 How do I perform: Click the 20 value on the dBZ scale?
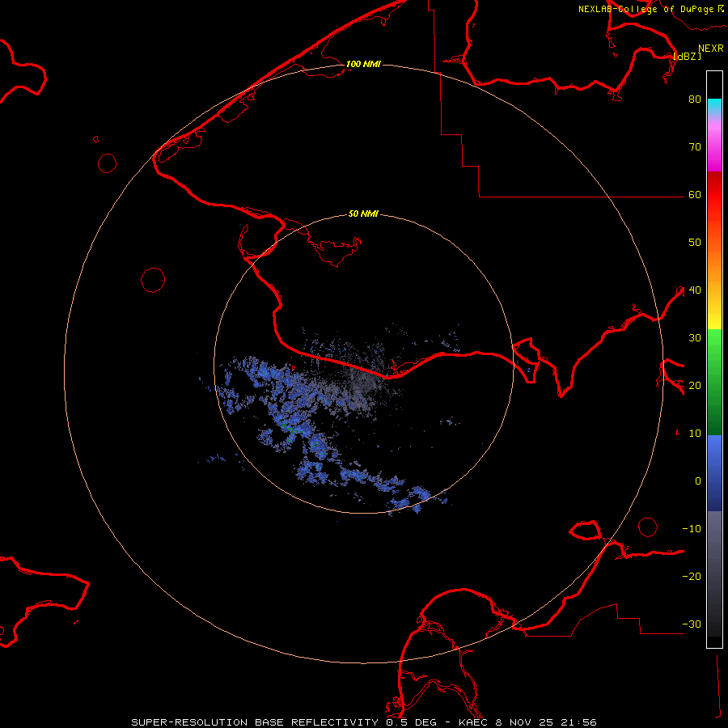pos(695,386)
